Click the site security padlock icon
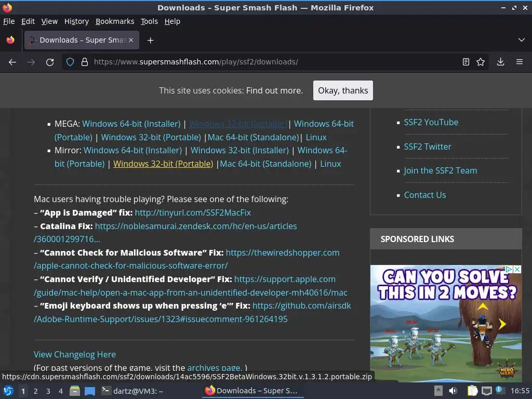Viewport: 532px width, 399px height. [85, 62]
